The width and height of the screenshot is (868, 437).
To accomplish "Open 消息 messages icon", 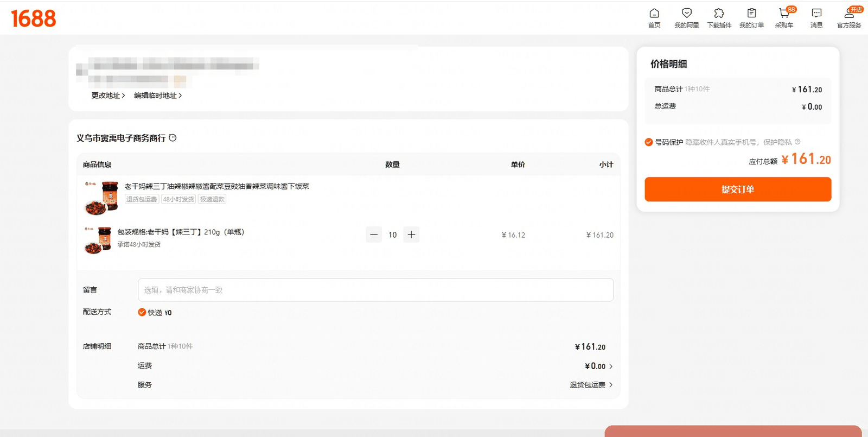I will point(816,18).
